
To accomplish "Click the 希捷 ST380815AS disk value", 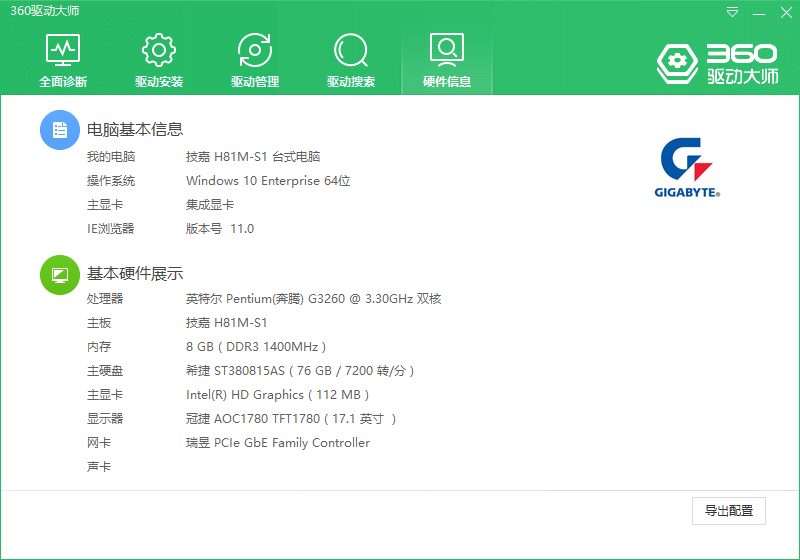I will 300,371.
